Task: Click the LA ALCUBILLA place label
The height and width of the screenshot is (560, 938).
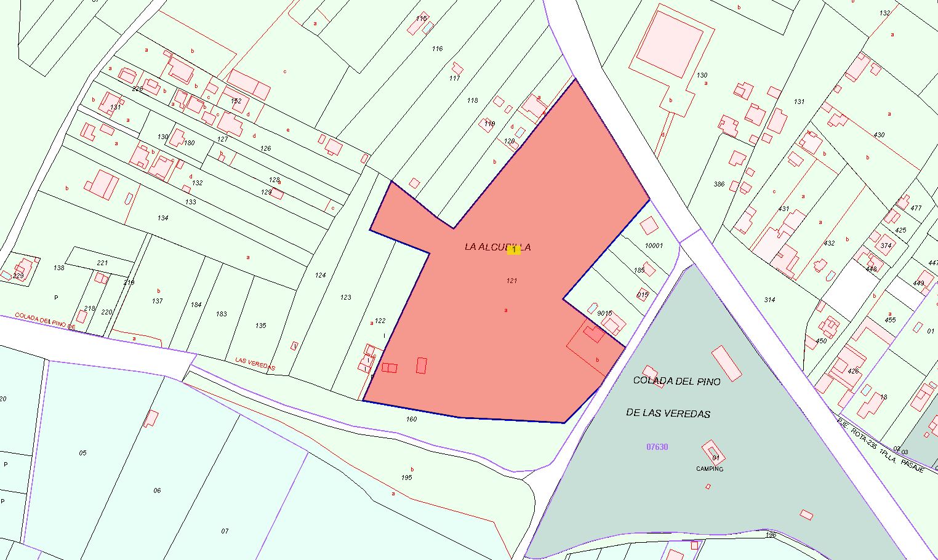Action: [x=497, y=247]
